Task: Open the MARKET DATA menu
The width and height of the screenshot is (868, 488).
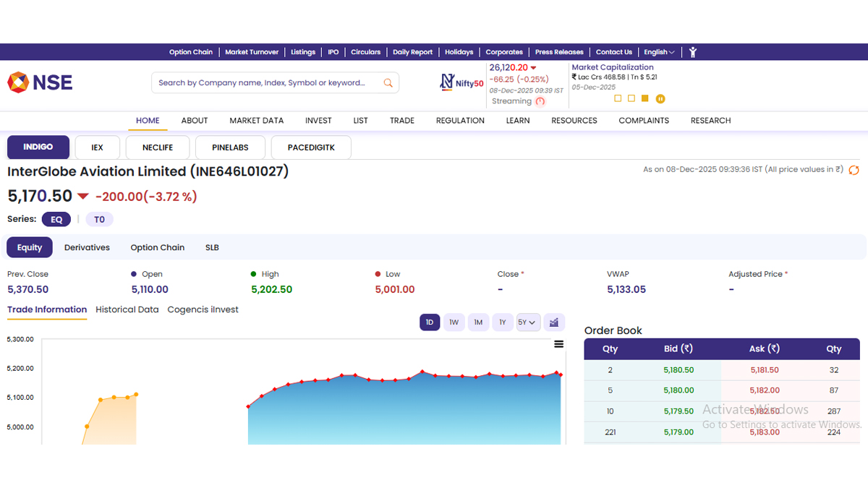Action: coord(256,121)
